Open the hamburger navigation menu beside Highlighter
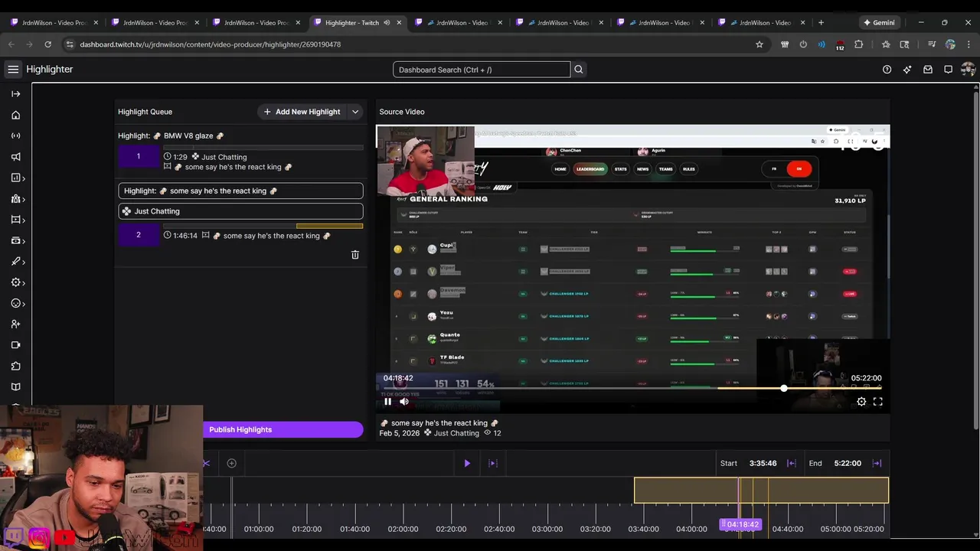This screenshot has height=551, width=980. (x=13, y=70)
